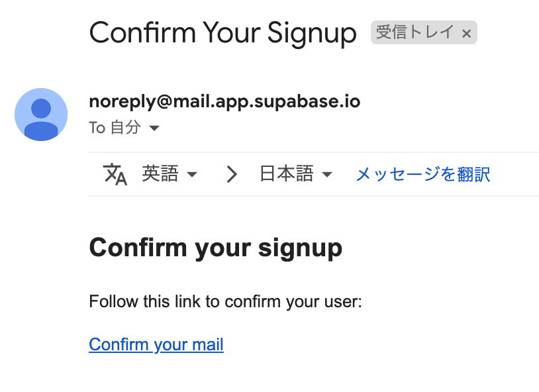Click the sender address noreply@mail.app.supabase.io
The height and width of the screenshot is (392, 539).
[224, 101]
